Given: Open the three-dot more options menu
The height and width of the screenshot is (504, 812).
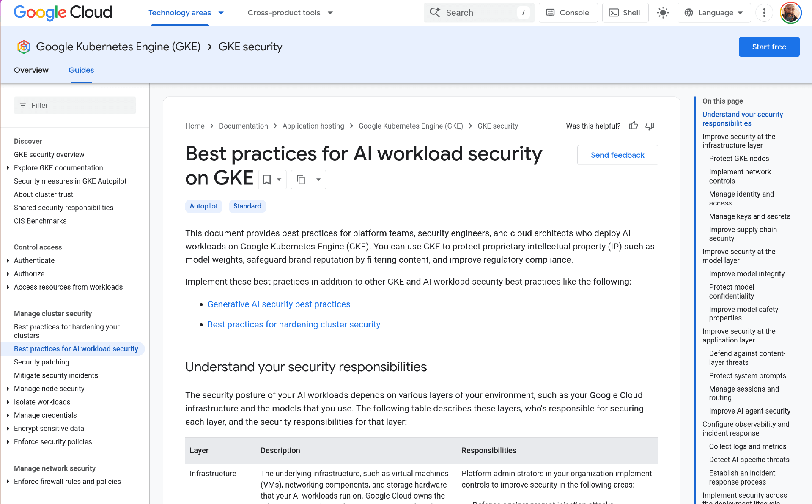Looking at the screenshot, I should click(x=764, y=13).
